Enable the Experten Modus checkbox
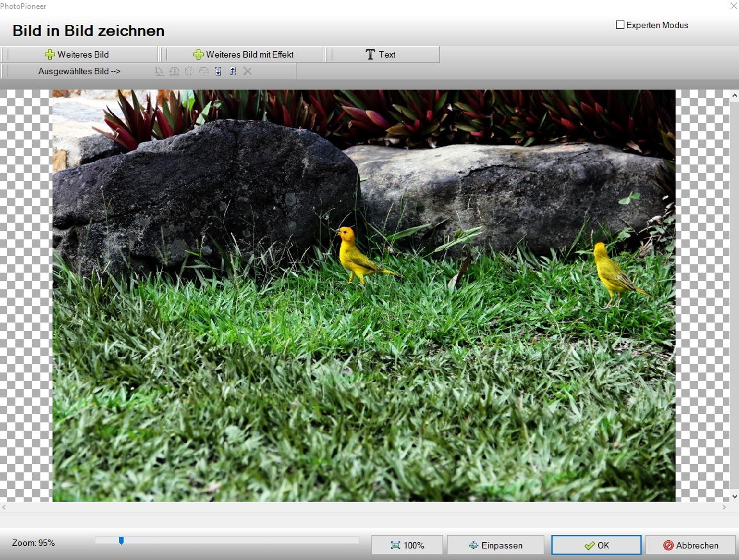 (620, 25)
